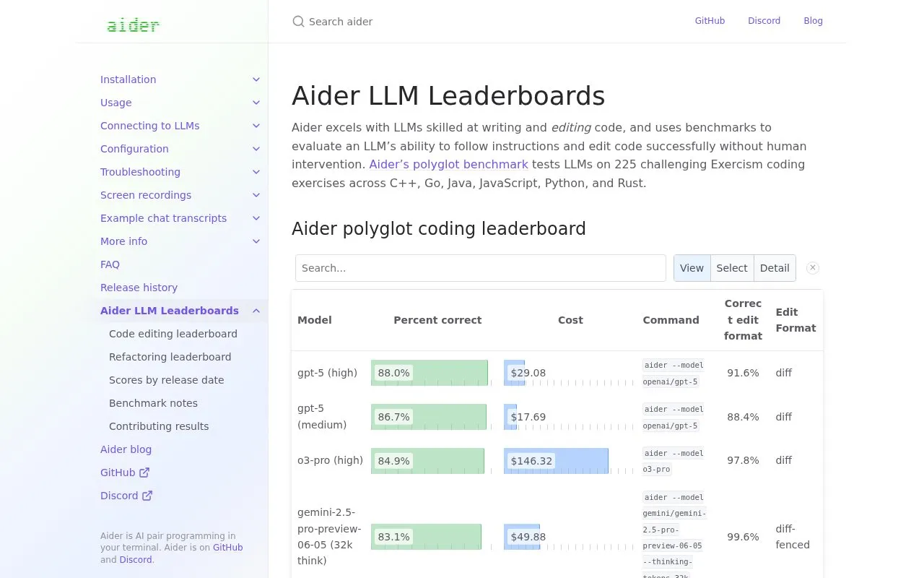Open GitHub link in top navigation

click(x=710, y=21)
